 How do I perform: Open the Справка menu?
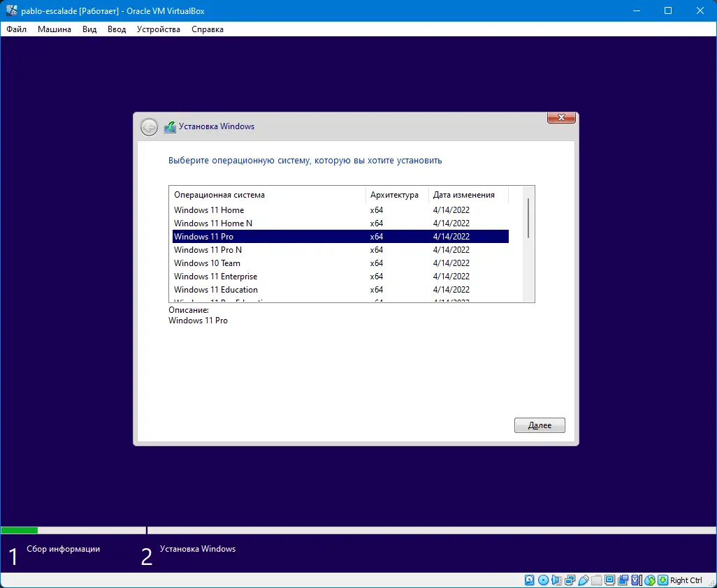(x=208, y=29)
